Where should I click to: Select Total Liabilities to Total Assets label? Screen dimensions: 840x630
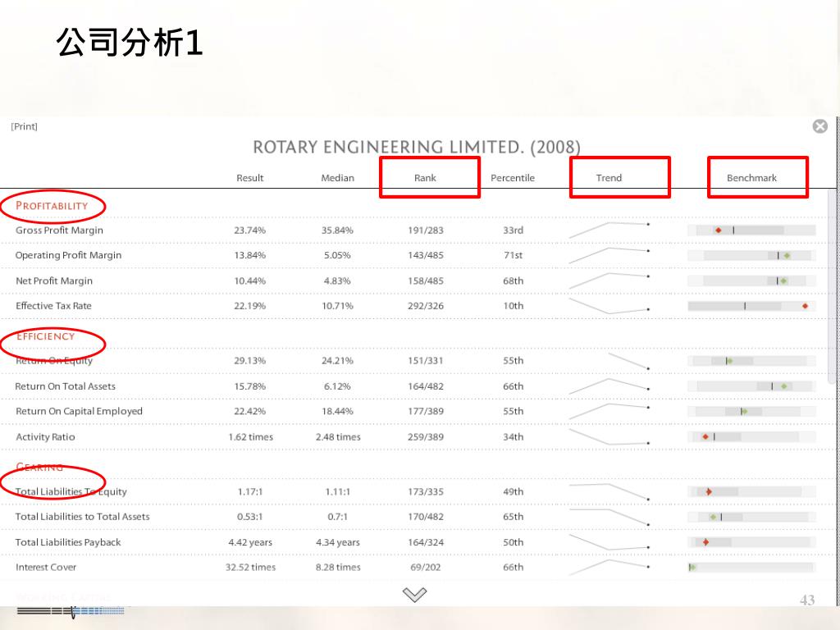82,517
